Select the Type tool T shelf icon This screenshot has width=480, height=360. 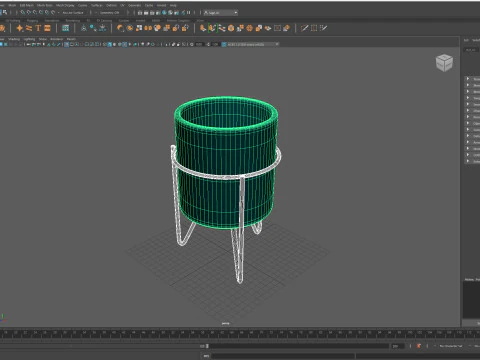(x=38, y=28)
